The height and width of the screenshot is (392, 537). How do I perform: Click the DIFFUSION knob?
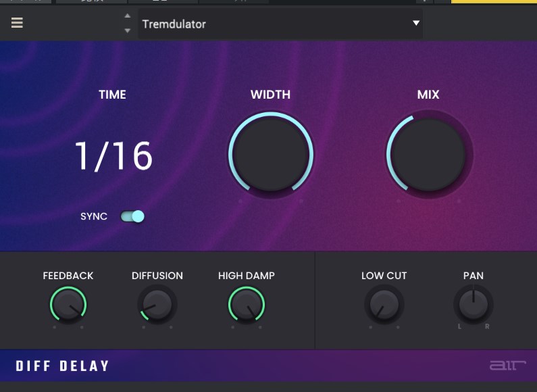tap(157, 305)
